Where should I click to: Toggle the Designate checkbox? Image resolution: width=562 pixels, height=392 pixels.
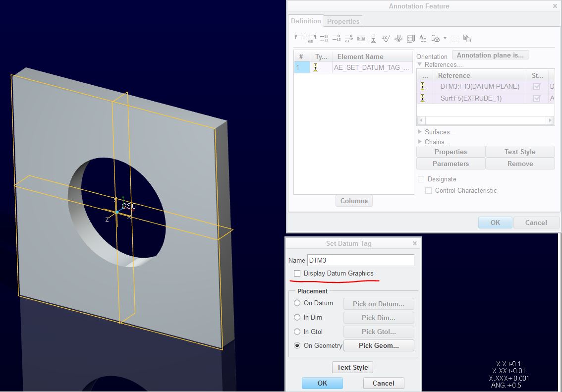pyautogui.click(x=421, y=179)
